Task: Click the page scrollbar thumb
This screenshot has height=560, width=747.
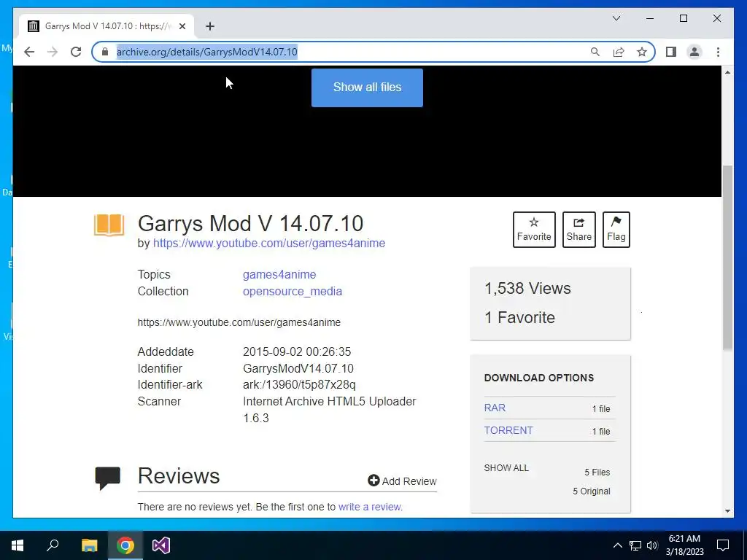Action: coord(727,257)
